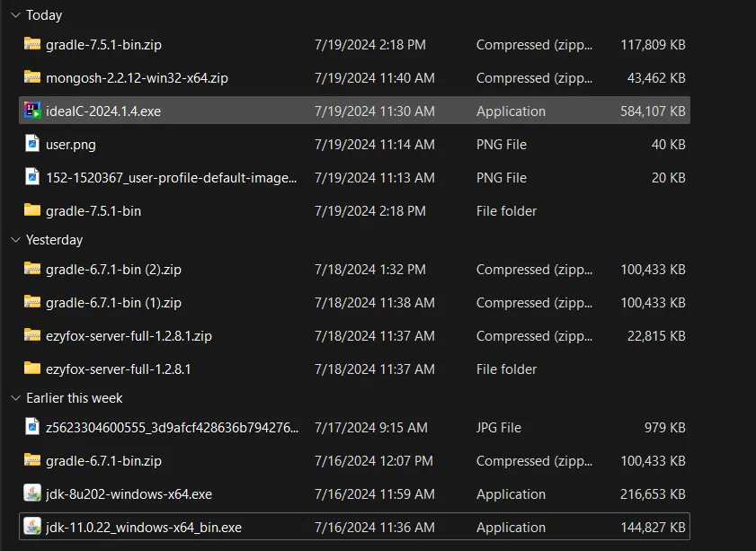Viewport: 756px width, 551px height.
Task: Collapse the Yesterday group chevron
Action: (x=15, y=240)
